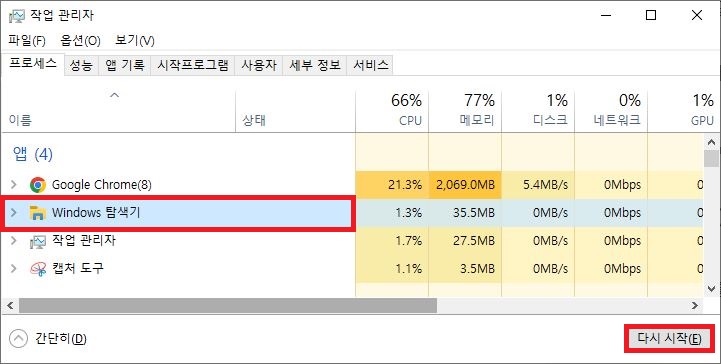Click the vertical scrollbar thumb
The image size is (721, 364).
pos(711,158)
